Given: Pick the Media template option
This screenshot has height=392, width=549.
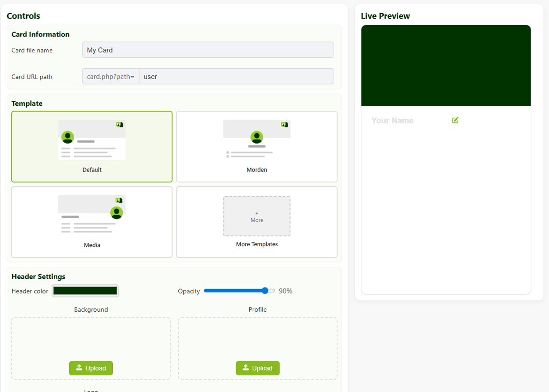Looking at the screenshot, I should [92, 222].
